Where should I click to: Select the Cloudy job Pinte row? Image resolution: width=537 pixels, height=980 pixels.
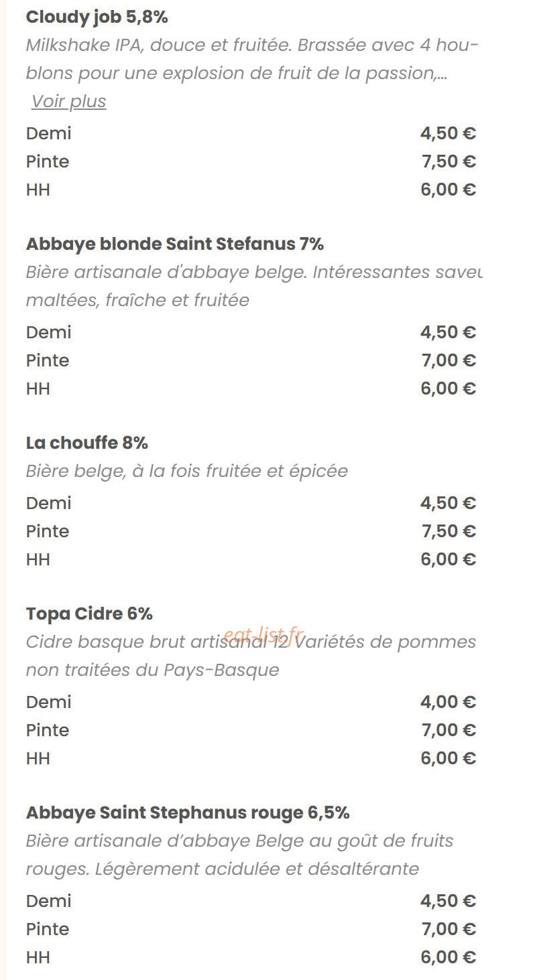(251, 161)
